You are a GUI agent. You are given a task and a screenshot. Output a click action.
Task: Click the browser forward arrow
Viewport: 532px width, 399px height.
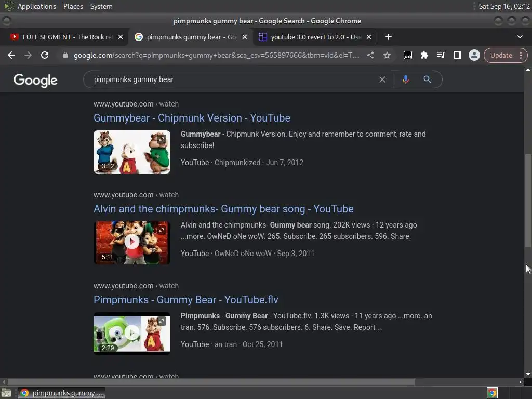coord(28,55)
